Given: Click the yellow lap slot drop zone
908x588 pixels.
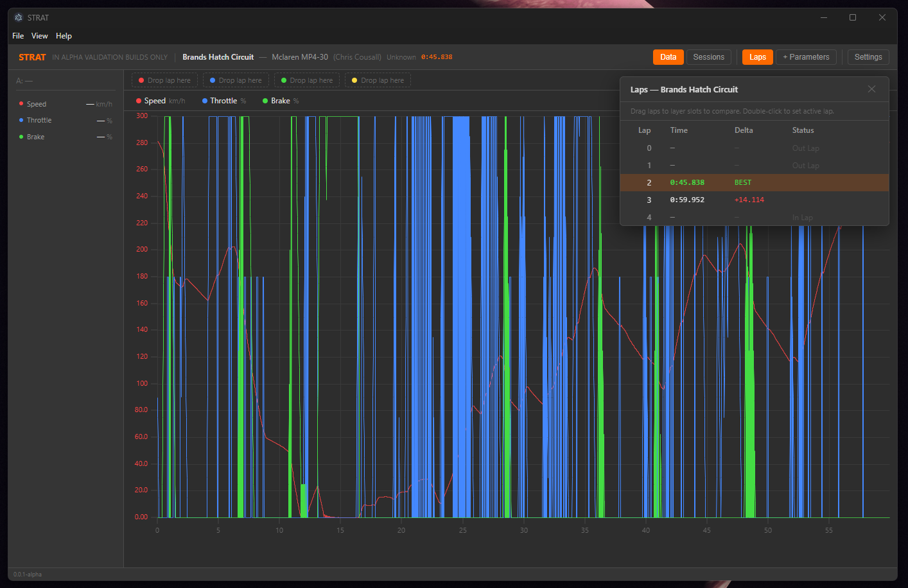Looking at the screenshot, I should point(378,80).
